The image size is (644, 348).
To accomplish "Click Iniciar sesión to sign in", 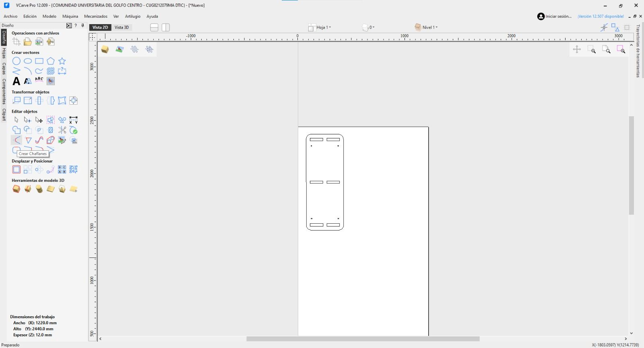I will (554, 16).
